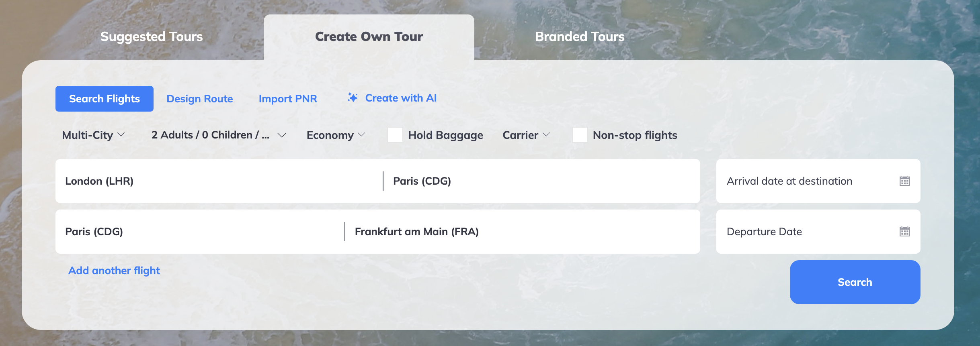Select the Import PNR option
Screen dimensions: 980x346
pos(288,99)
